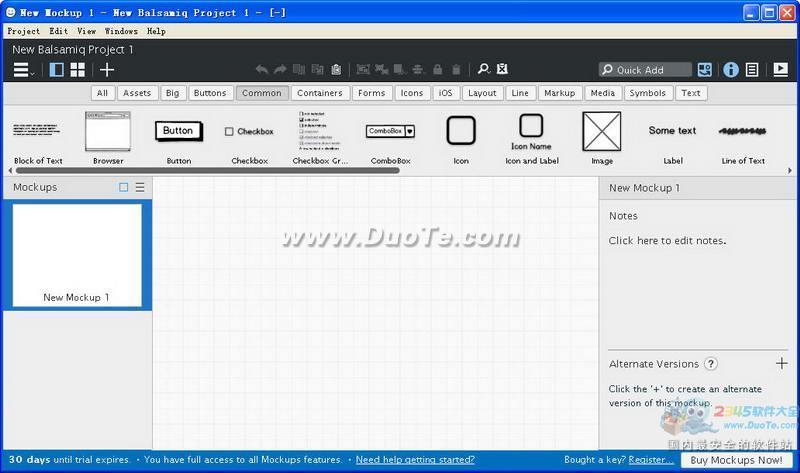Switch Mockups panel to thumbnail view
The width and height of the screenshot is (800, 473).
tap(123, 187)
